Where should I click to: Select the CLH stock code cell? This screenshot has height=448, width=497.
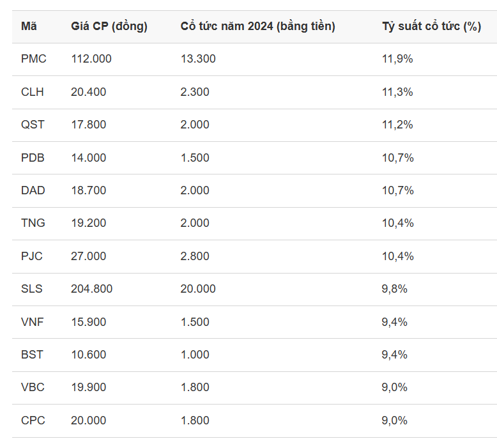32,92
